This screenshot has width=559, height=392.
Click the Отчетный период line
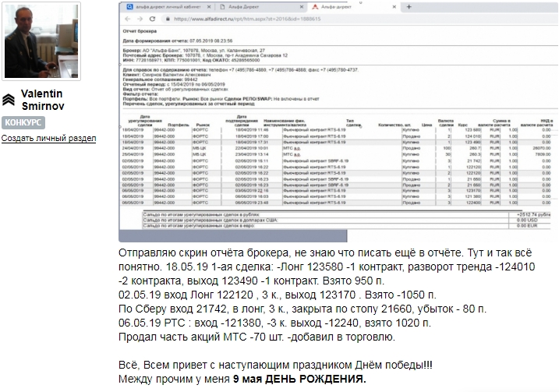point(174,84)
